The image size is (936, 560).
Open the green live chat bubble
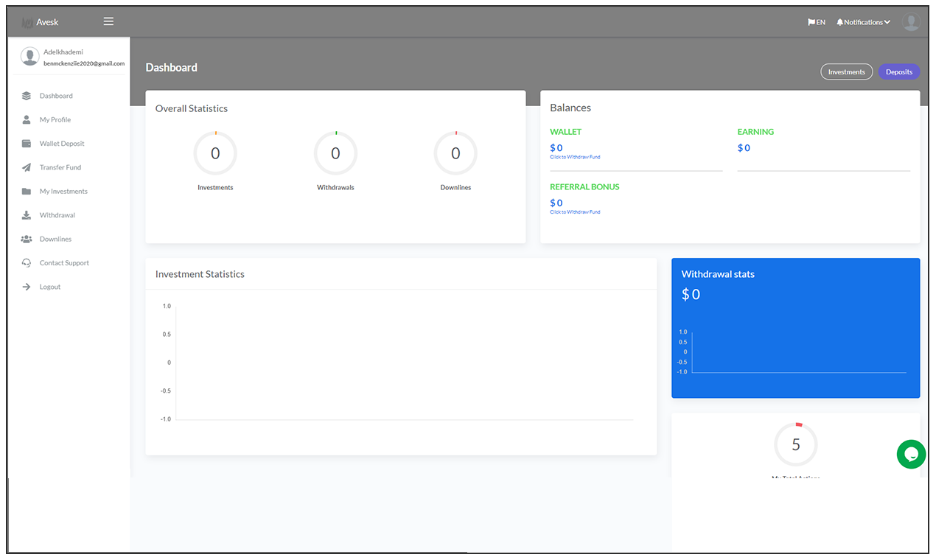(x=911, y=454)
